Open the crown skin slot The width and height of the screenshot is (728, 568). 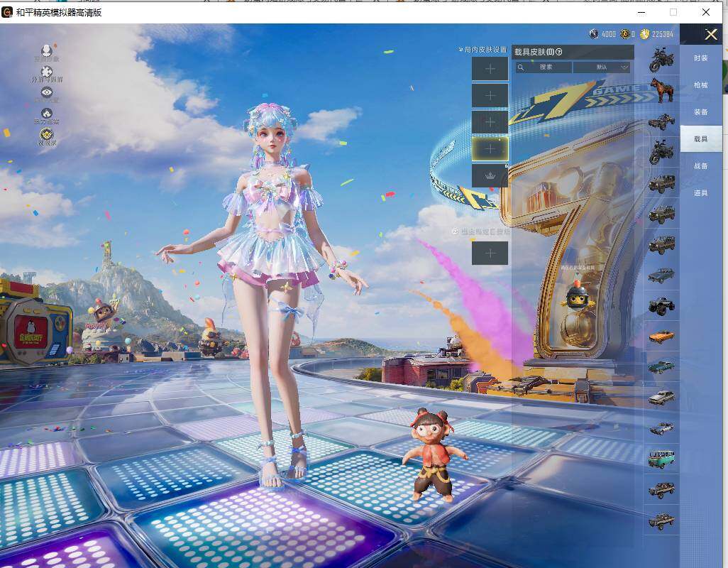click(x=490, y=175)
